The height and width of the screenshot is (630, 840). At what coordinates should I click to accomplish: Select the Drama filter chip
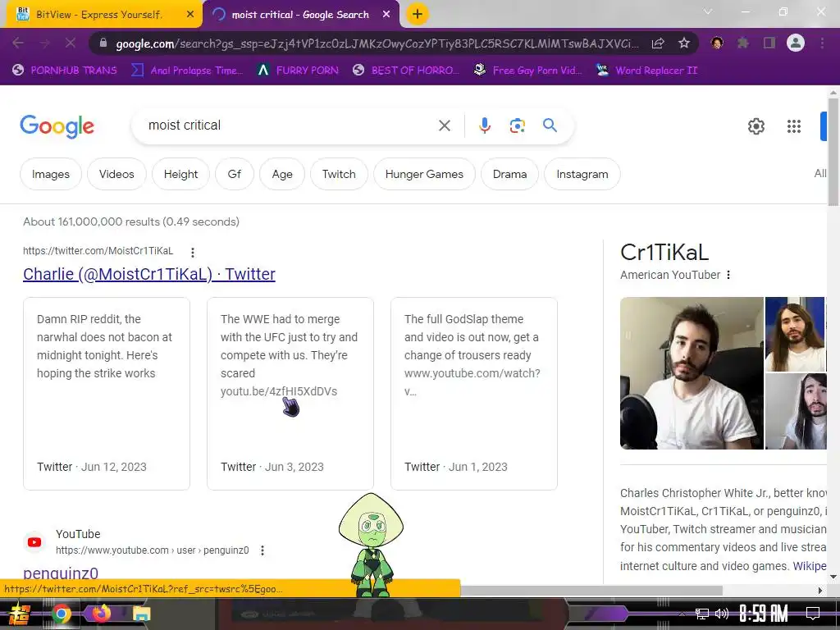(509, 174)
